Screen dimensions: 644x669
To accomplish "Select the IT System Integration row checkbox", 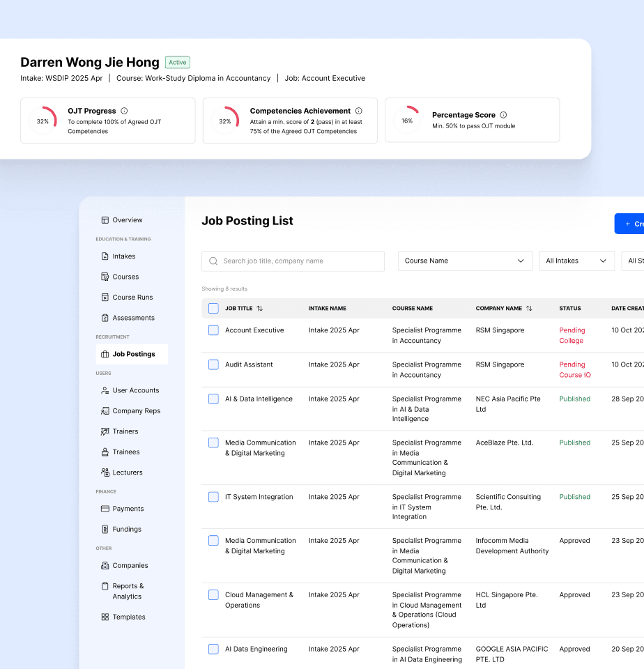I will 213,497.
